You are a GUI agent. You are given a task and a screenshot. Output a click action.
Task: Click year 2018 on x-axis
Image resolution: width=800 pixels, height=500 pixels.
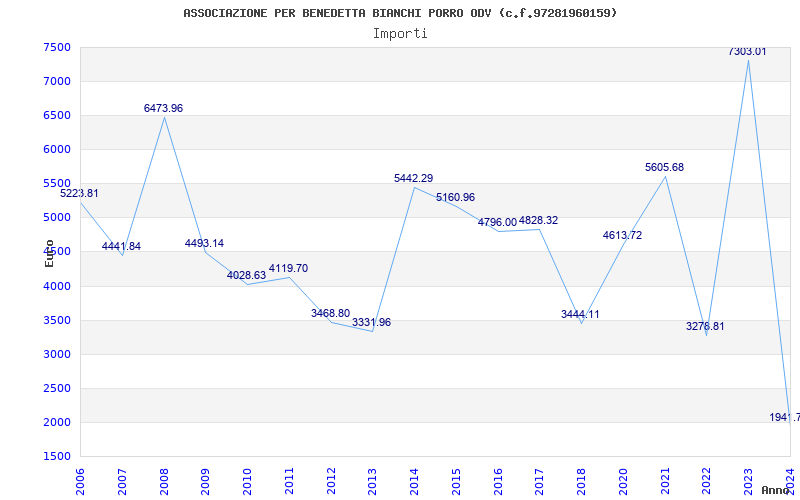click(582, 481)
